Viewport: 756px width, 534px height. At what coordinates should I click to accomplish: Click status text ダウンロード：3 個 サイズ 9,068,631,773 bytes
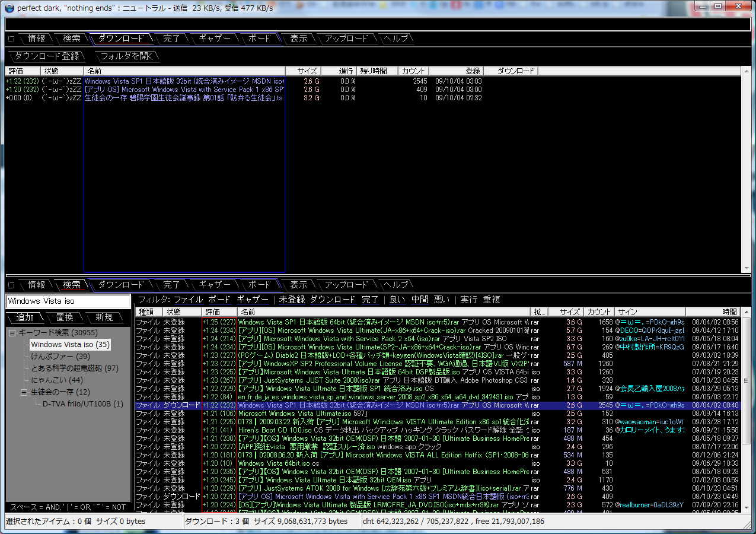(x=266, y=522)
